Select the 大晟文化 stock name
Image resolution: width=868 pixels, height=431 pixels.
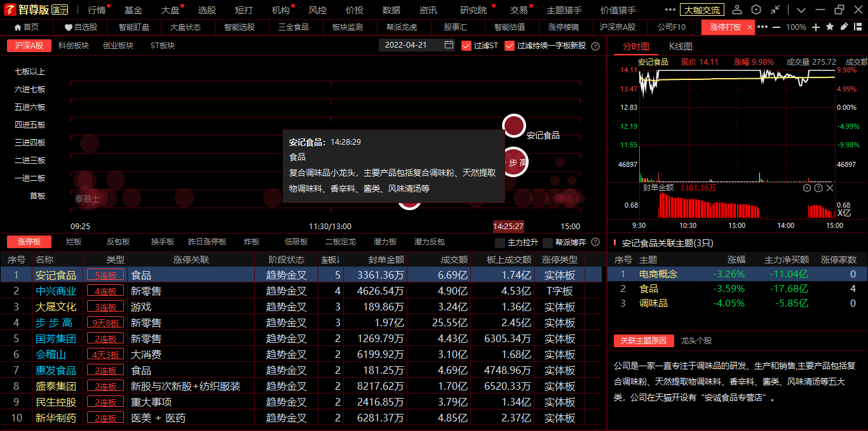click(x=56, y=307)
